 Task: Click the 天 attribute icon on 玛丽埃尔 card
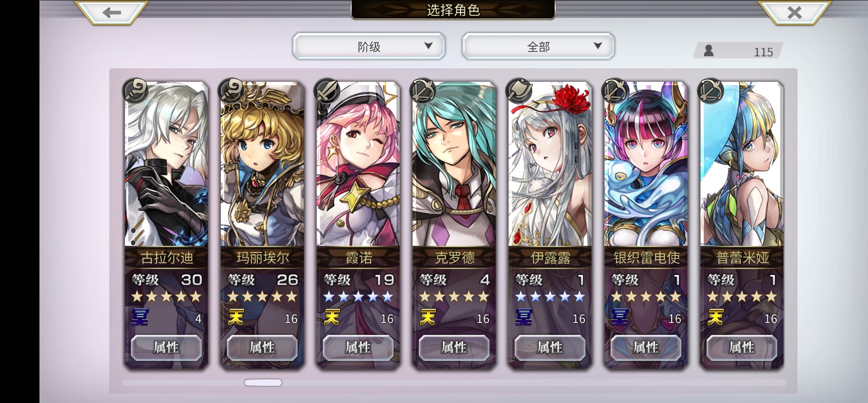coord(236,317)
